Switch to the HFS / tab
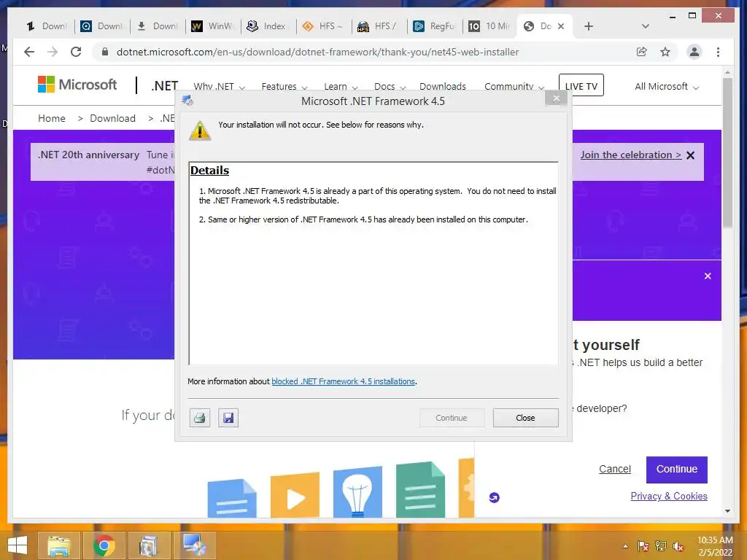Viewport: 747px width, 560px height. tap(379, 26)
